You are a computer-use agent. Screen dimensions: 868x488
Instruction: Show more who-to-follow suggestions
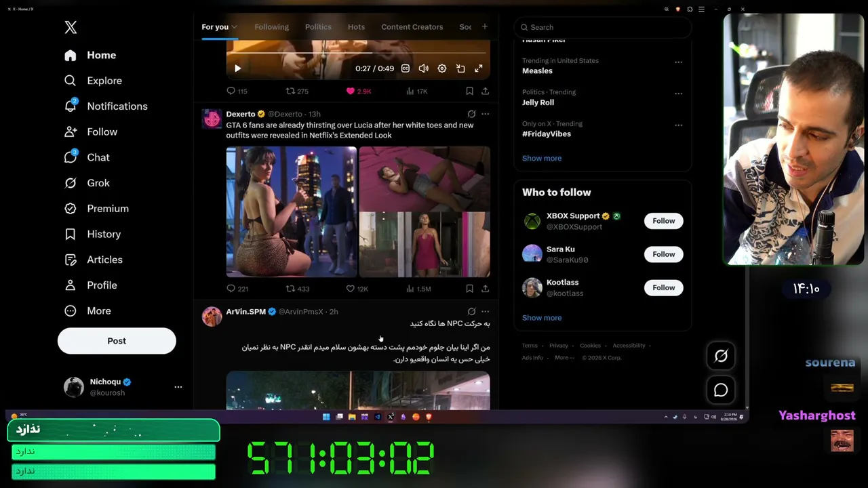[x=542, y=318]
